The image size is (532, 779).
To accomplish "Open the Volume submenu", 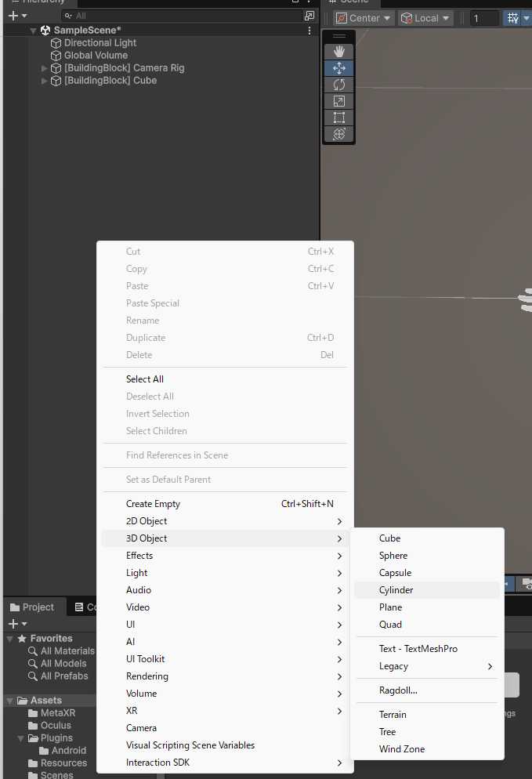I will click(x=225, y=694).
